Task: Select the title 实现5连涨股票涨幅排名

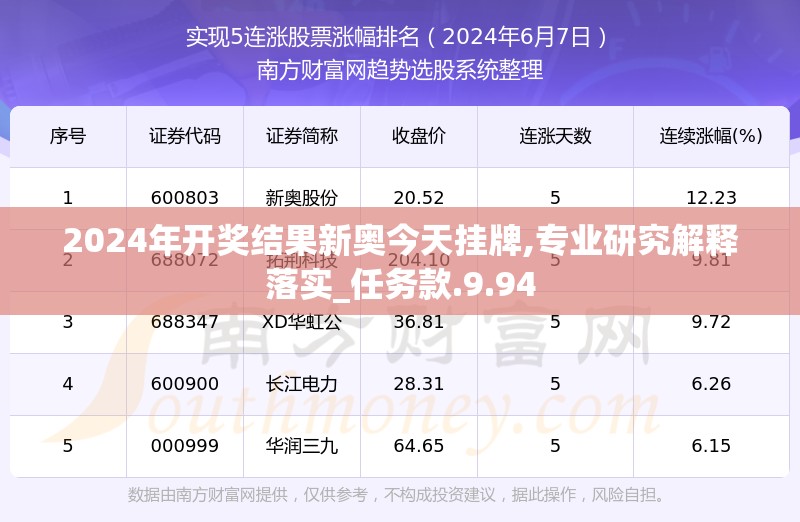Action: point(303,37)
